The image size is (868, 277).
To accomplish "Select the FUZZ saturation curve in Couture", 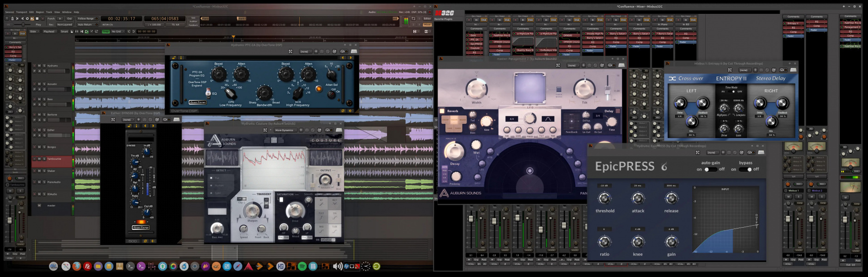I will tap(321, 216).
